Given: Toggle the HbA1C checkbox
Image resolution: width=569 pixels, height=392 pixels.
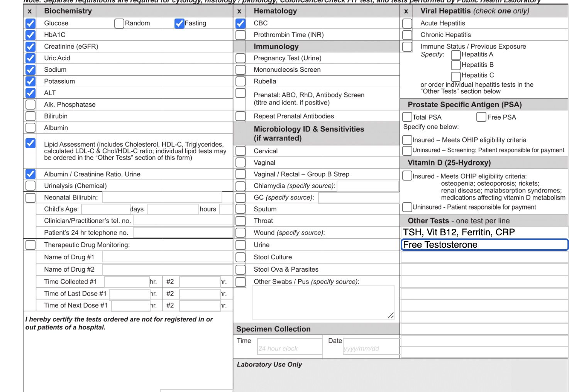Looking at the screenshot, I should coord(30,35).
